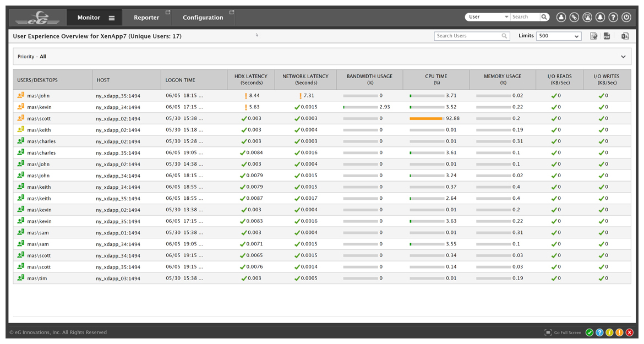Open the help question-mark icon in the header
The height and width of the screenshot is (344, 644).
coord(613,17)
